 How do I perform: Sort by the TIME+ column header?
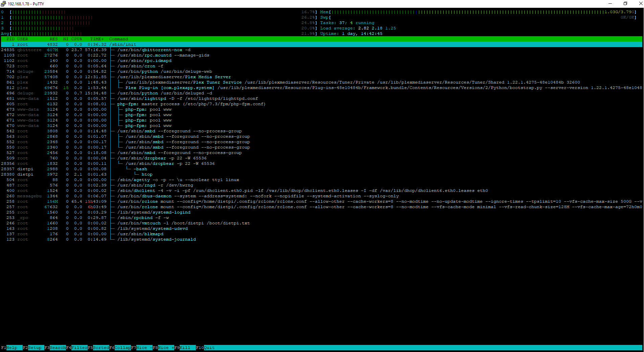click(x=97, y=39)
